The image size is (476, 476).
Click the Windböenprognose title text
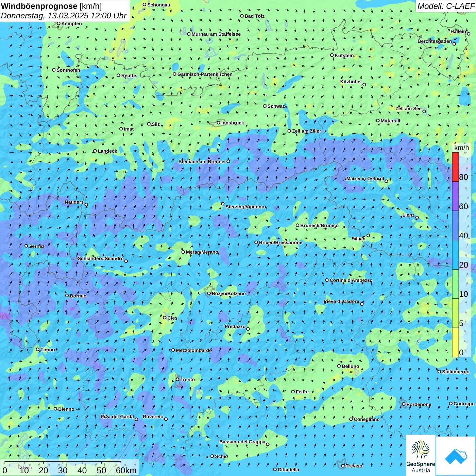click(x=39, y=6)
